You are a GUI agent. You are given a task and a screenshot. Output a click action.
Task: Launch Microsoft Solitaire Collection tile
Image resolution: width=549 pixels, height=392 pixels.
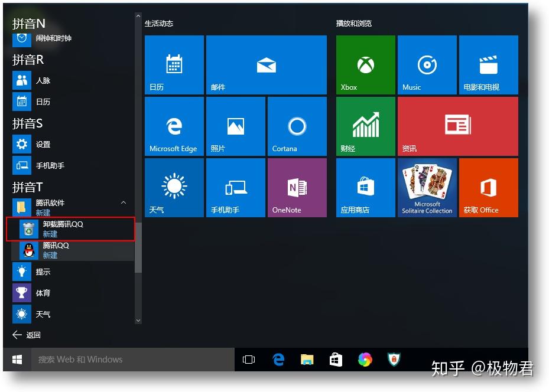pyautogui.click(x=427, y=188)
